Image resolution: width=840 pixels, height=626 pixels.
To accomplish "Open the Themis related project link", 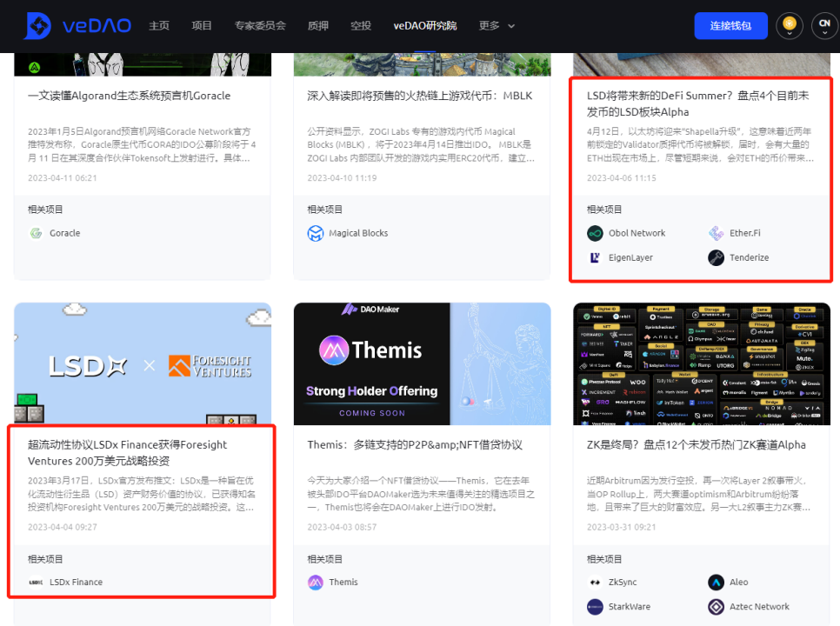I will pyautogui.click(x=343, y=582).
